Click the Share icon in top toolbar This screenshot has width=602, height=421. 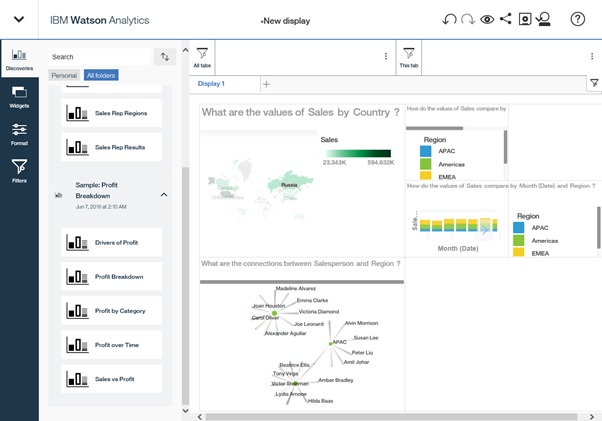[x=505, y=20]
